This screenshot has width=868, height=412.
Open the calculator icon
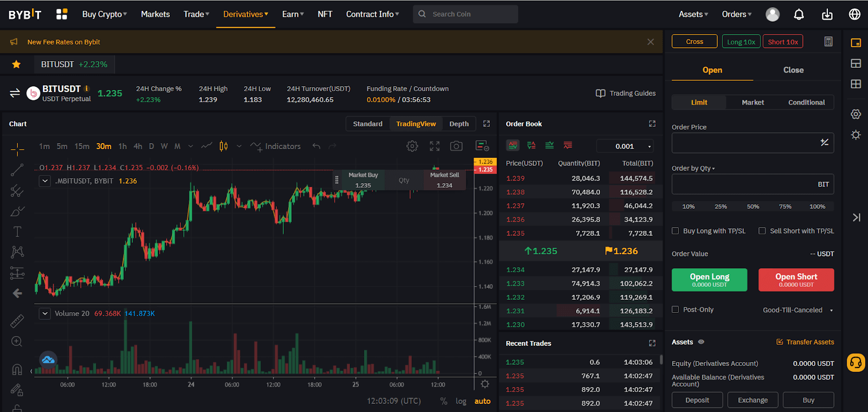tap(828, 42)
